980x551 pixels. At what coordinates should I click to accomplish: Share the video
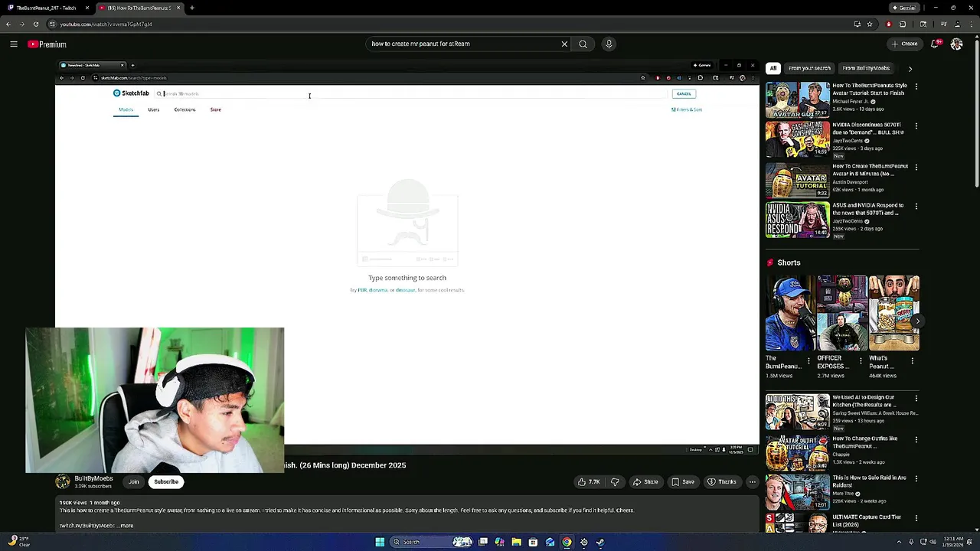click(645, 482)
